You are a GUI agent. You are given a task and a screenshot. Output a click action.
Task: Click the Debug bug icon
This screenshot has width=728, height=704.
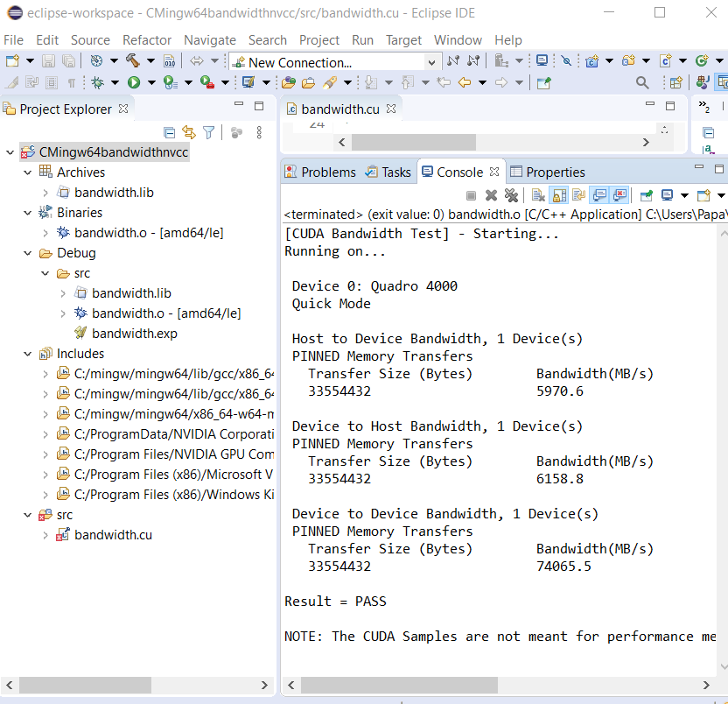(99, 82)
